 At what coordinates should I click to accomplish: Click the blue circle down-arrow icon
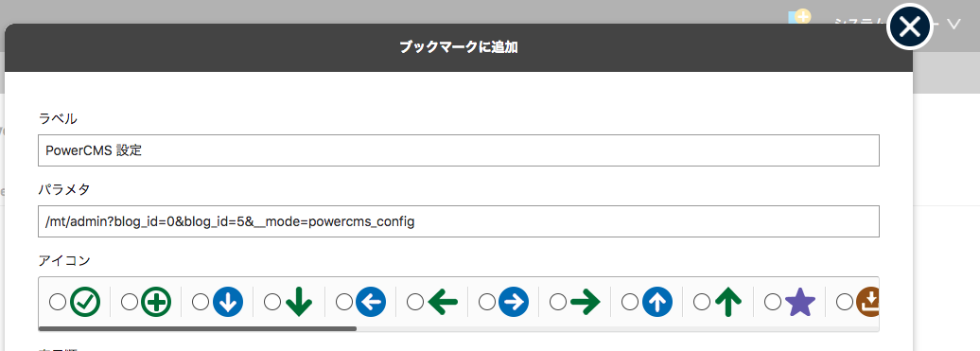point(228,303)
